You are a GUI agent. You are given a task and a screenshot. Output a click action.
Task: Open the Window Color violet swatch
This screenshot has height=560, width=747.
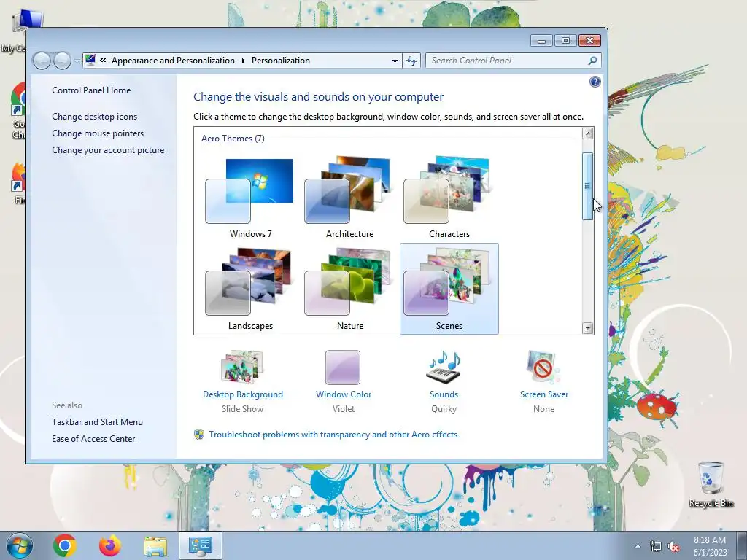(343, 367)
